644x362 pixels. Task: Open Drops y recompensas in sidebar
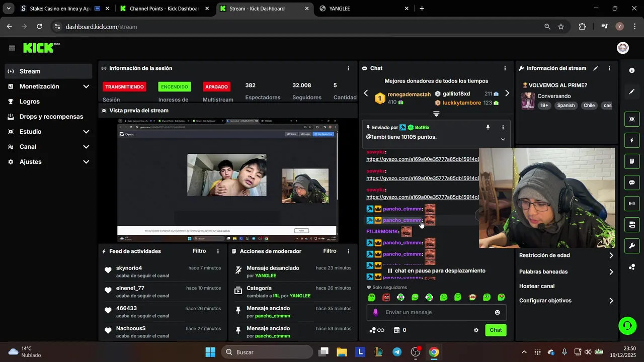48,117
